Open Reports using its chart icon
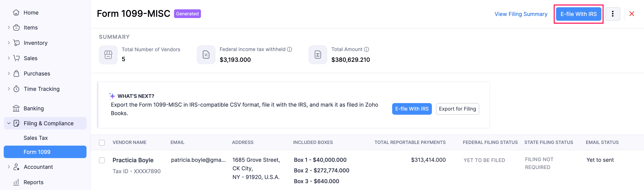 click(x=16, y=182)
